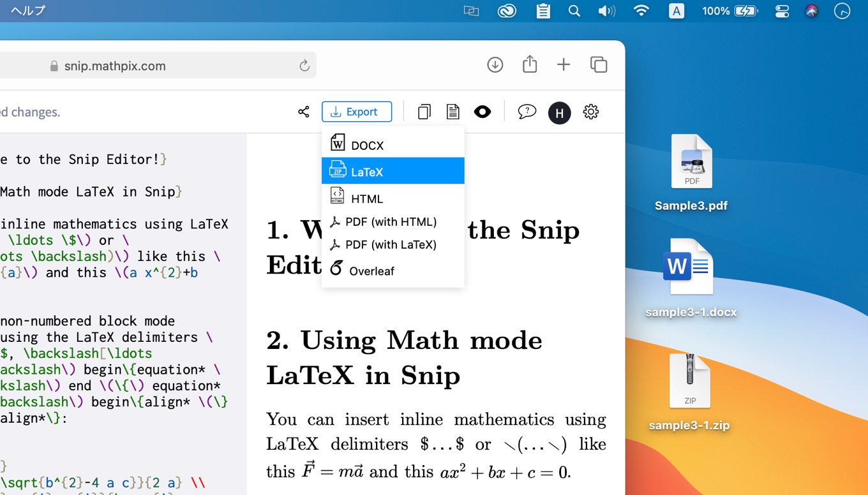Select the Overleaf export option icon
The width and height of the screenshot is (868, 495).
[x=336, y=270]
